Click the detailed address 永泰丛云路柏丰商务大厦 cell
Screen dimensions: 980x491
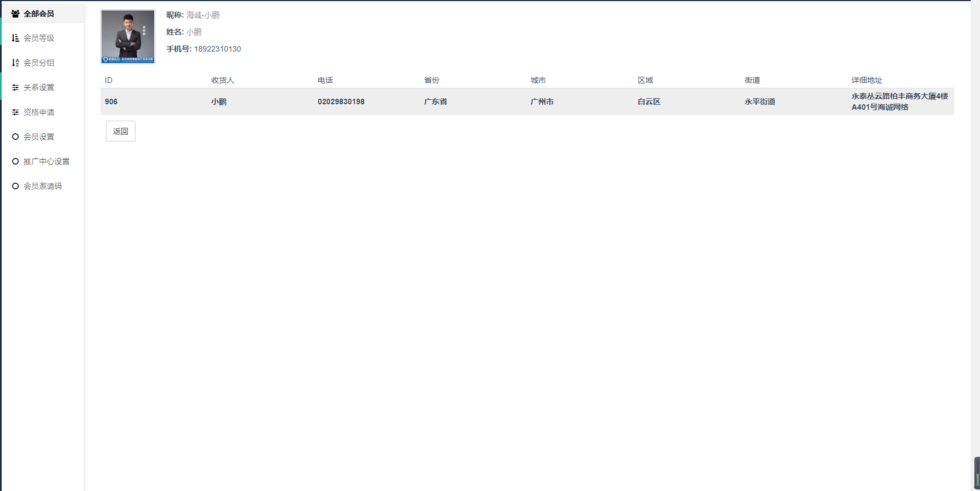coord(900,101)
